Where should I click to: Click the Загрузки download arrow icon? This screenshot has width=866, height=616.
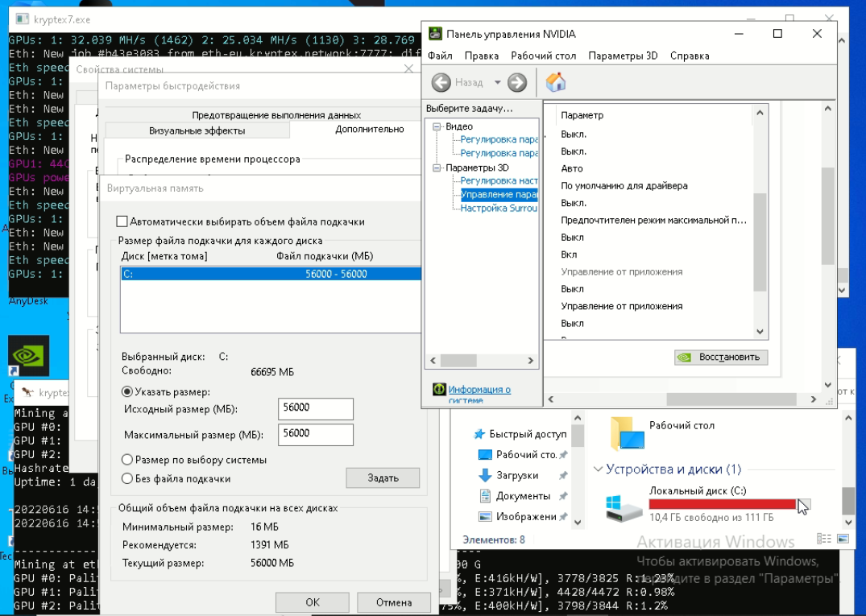tap(484, 475)
